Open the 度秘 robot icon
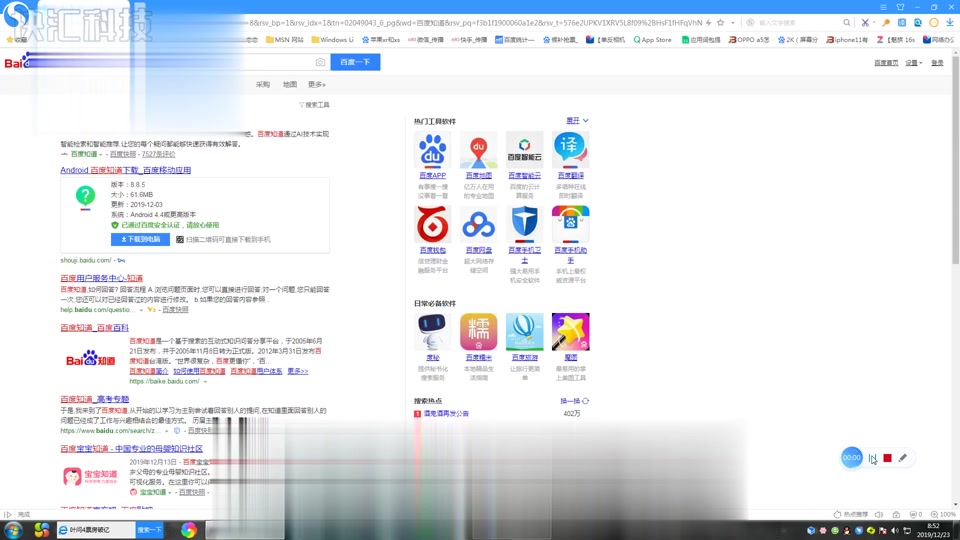The height and width of the screenshot is (540, 960). coord(432,332)
